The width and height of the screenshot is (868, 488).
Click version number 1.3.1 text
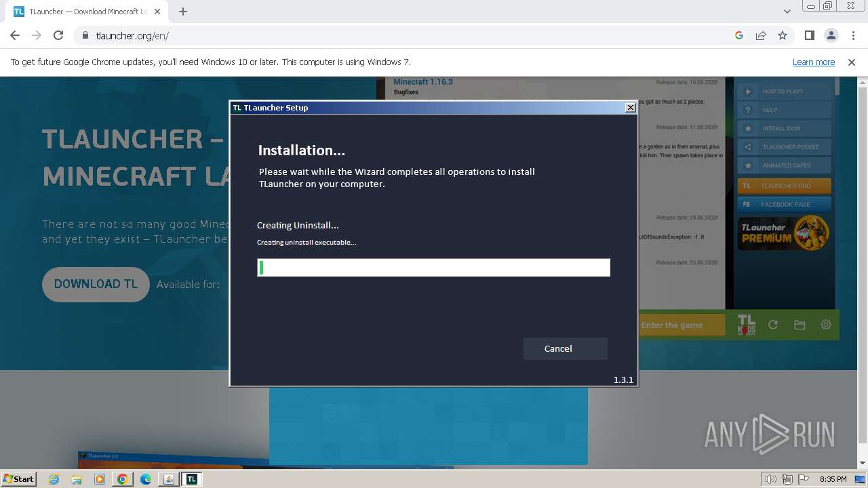623,380
